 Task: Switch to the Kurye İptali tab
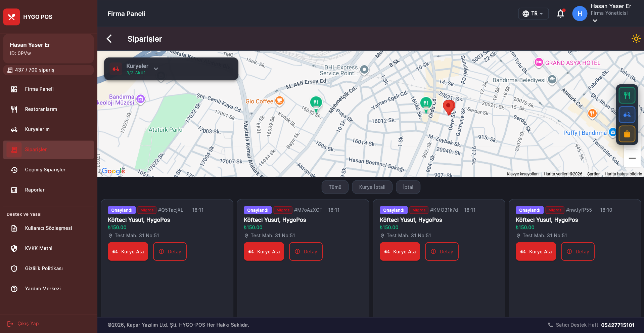(x=372, y=187)
